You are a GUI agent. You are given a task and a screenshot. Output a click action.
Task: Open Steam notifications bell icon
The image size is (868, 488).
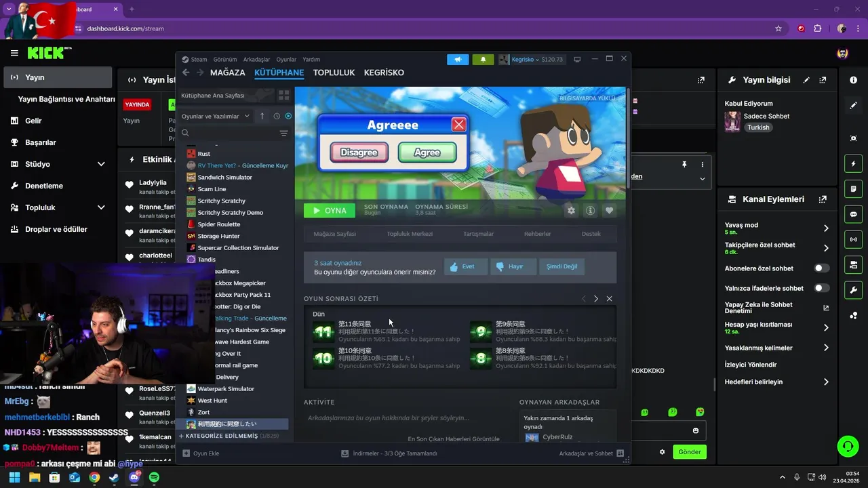click(483, 60)
